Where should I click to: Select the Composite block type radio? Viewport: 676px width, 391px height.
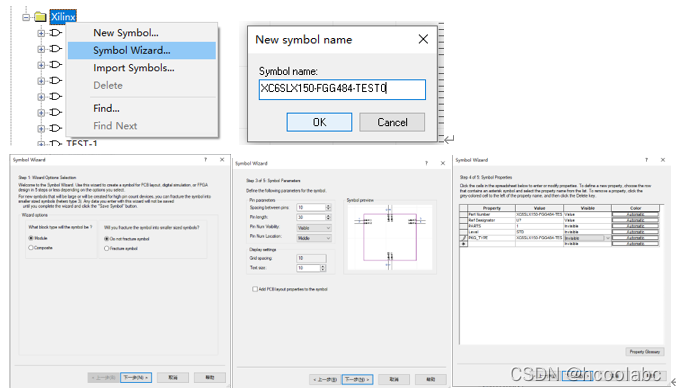pyautogui.click(x=31, y=248)
